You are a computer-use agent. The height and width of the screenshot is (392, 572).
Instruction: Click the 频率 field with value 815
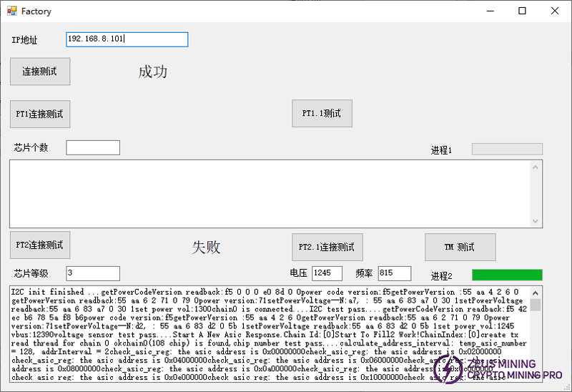coord(394,273)
